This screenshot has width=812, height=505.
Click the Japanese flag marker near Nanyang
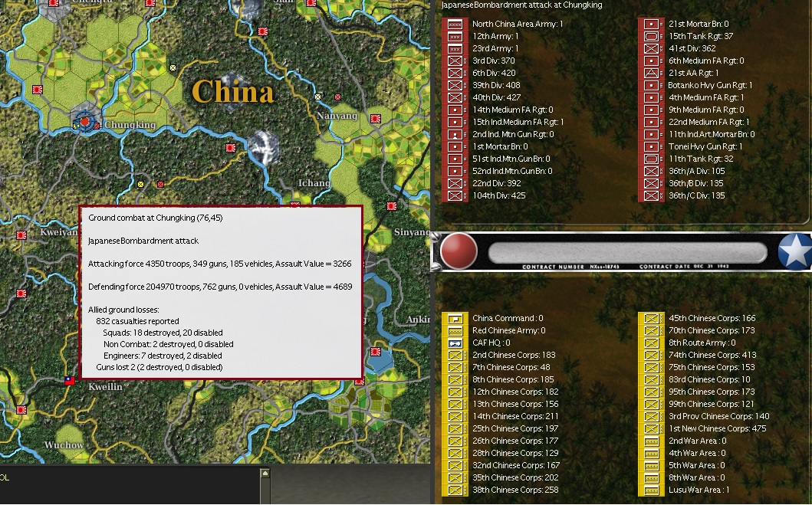coord(376,119)
